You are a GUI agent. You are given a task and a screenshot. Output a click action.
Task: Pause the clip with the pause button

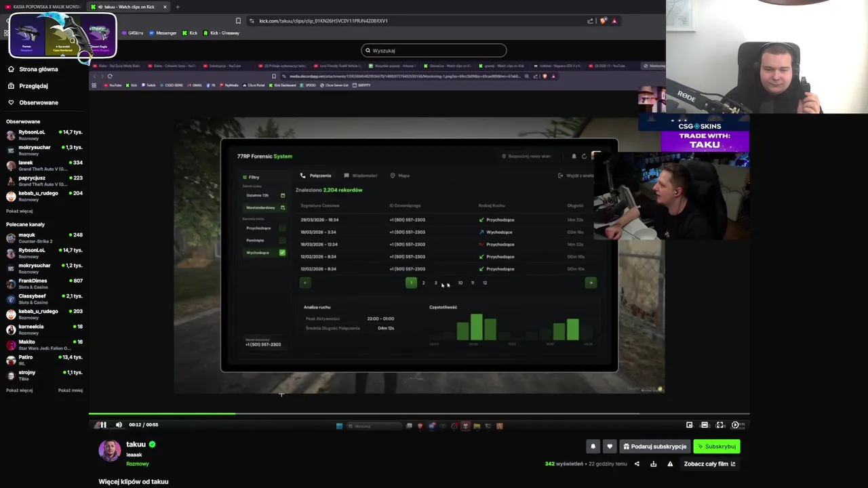(103, 425)
